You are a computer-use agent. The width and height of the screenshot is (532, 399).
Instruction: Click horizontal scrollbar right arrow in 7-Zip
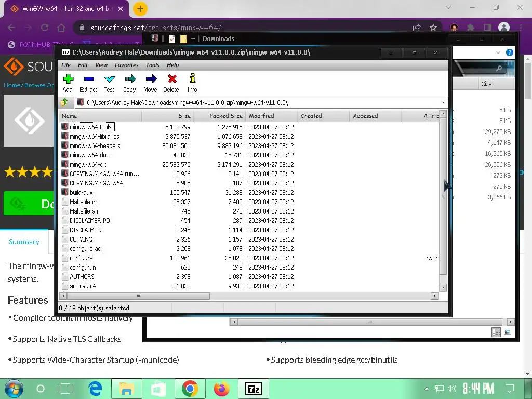tap(434, 296)
